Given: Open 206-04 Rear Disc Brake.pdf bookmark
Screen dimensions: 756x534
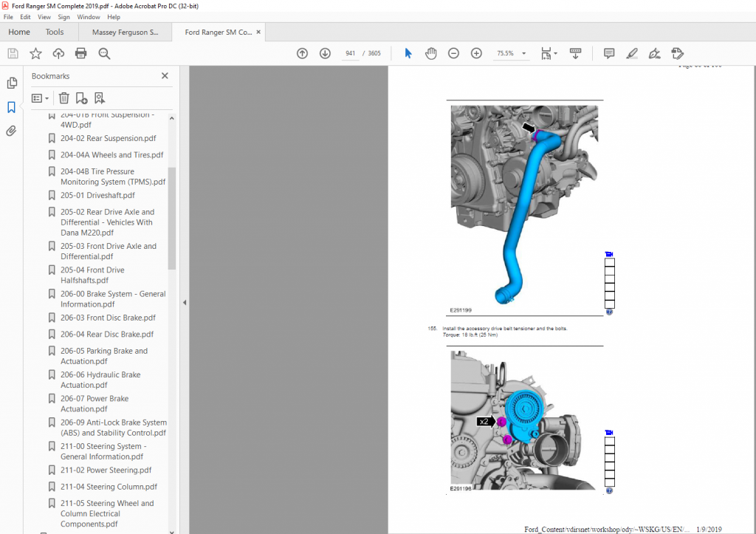Looking at the screenshot, I should [x=107, y=335].
